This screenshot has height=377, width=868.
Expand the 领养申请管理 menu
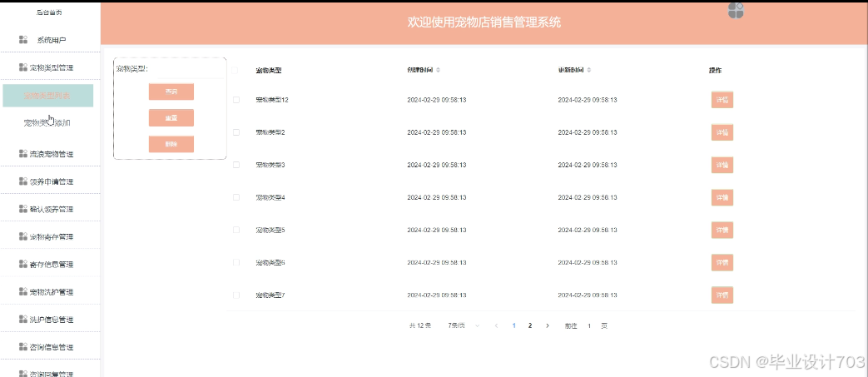click(50, 181)
